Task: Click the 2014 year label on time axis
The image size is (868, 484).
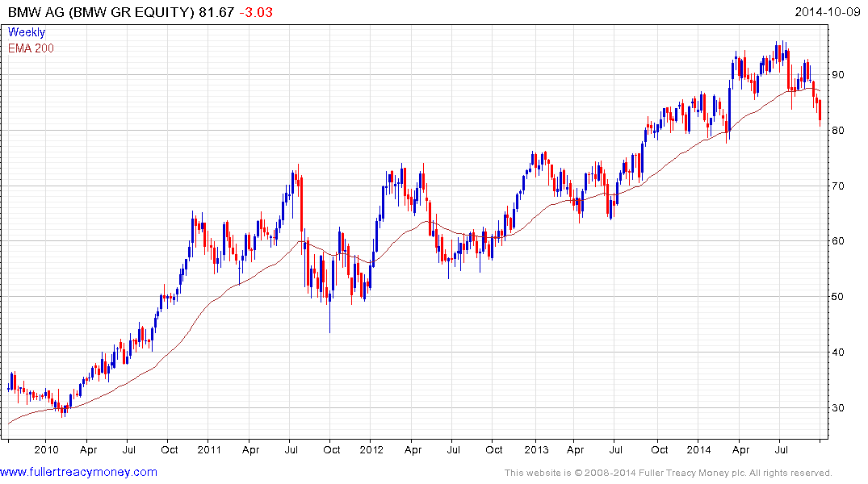Action: [698, 449]
